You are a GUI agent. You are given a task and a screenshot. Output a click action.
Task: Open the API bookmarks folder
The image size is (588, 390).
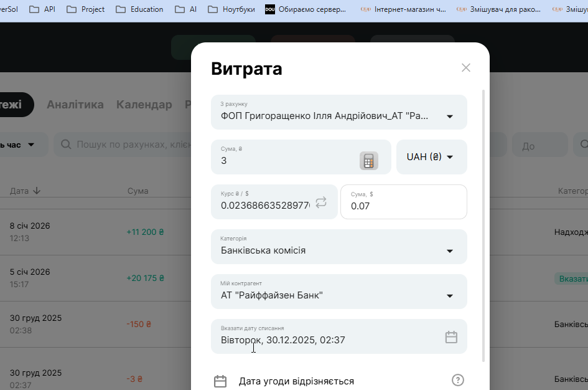(42, 9)
